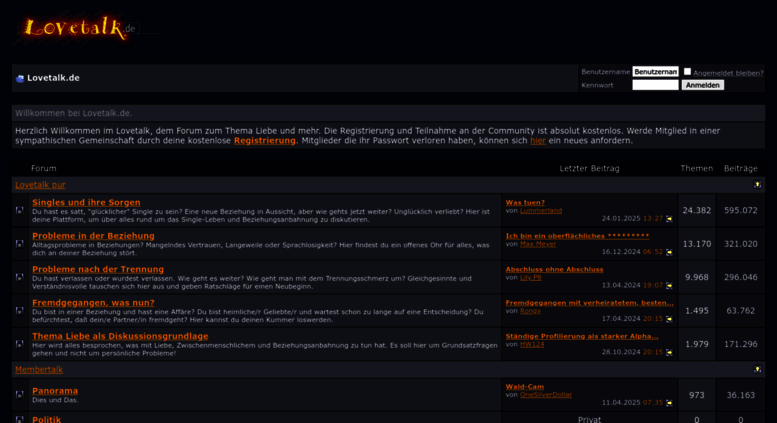
Task: Click the Privat label in the Politik row
Action: coord(589,419)
